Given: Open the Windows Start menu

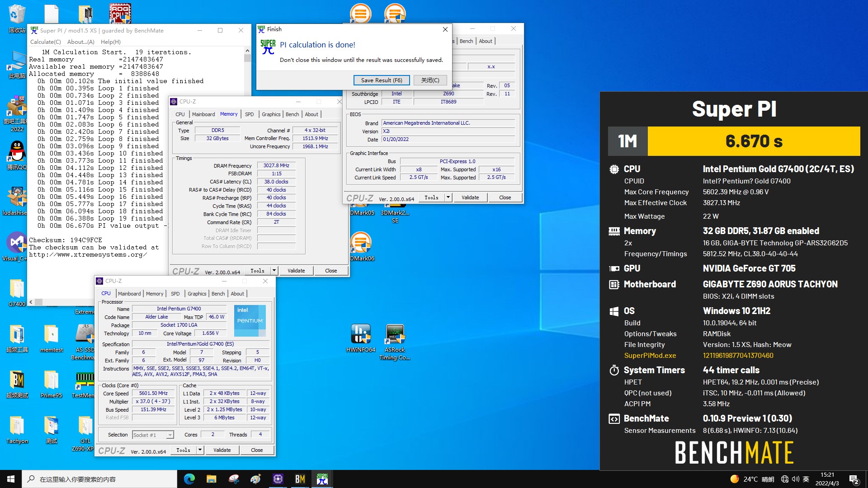Looking at the screenshot, I should click(x=11, y=479).
